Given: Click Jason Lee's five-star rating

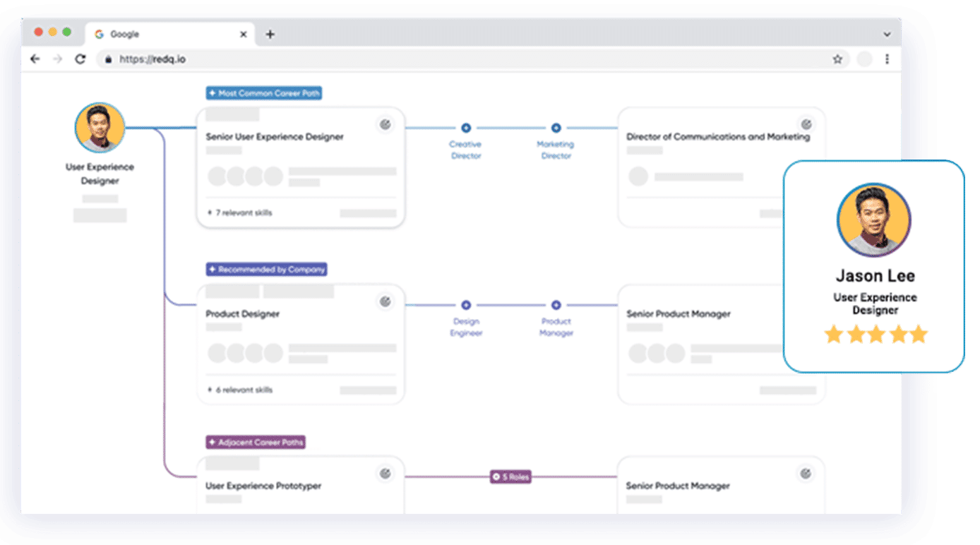Looking at the screenshot, I should (x=876, y=334).
